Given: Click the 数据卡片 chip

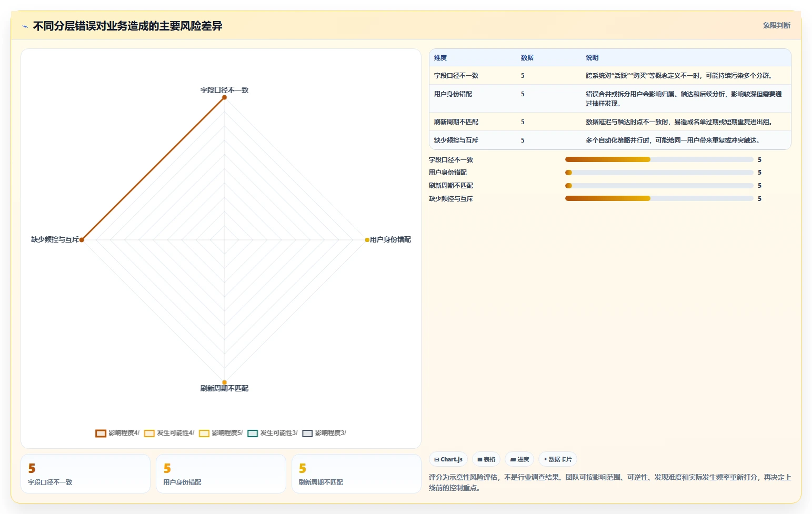Looking at the screenshot, I should coord(558,459).
